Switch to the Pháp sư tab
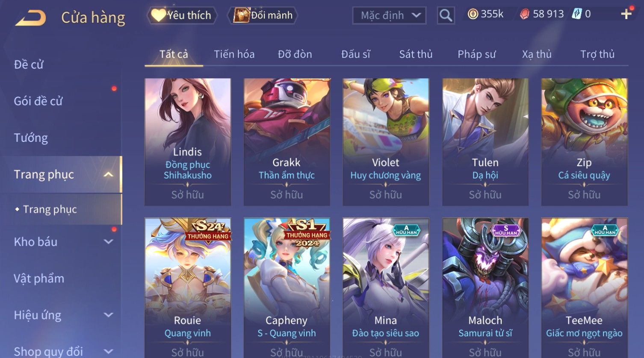This screenshot has height=358, width=644. pyautogui.click(x=476, y=54)
